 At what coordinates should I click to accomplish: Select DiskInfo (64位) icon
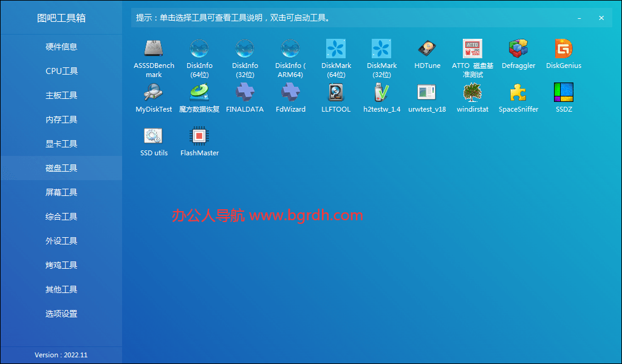pyautogui.click(x=199, y=49)
